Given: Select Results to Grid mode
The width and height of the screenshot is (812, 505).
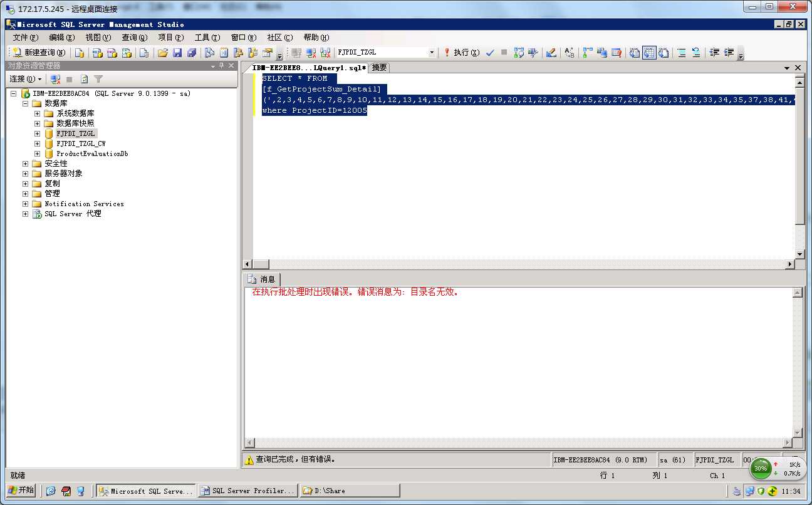Looking at the screenshot, I should click(x=649, y=53).
